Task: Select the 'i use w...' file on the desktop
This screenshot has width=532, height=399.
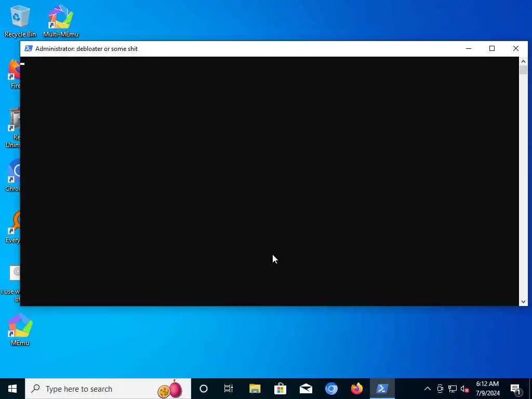Action: click(11, 283)
